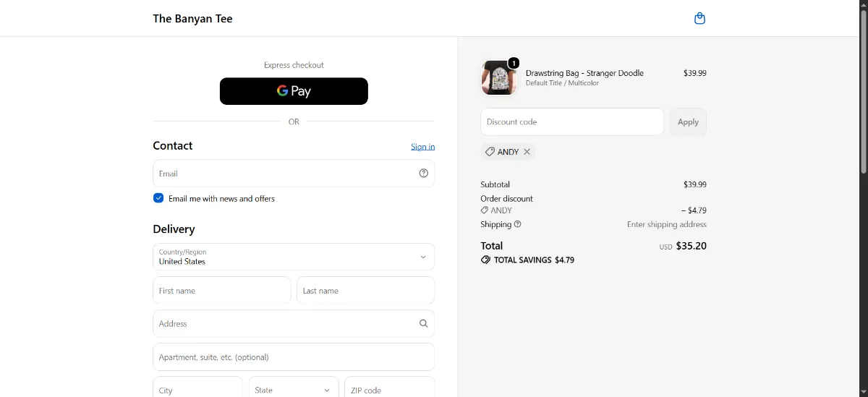This screenshot has height=397, width=868.
Task: Click the Order discount label
Action: pos(507,198)
